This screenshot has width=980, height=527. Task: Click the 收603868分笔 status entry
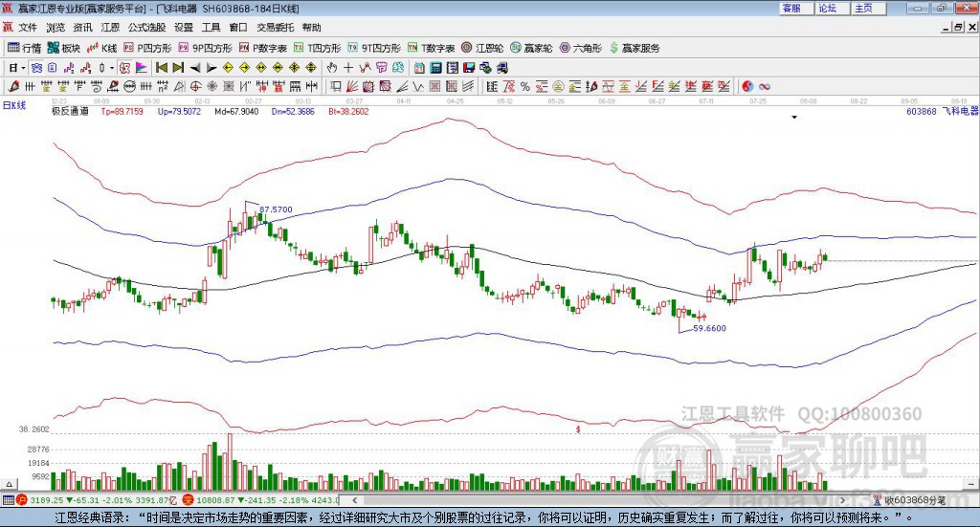(915, 500)
